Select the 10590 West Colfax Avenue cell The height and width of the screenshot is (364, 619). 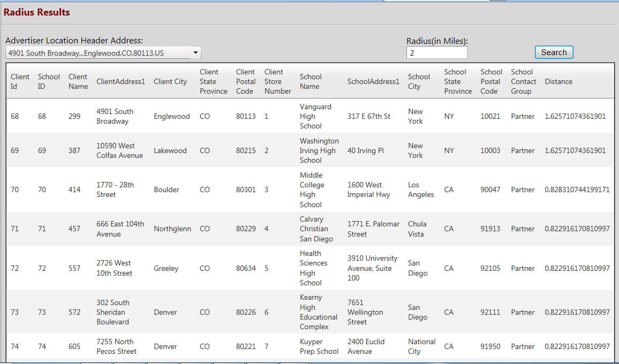click(119, 150)
